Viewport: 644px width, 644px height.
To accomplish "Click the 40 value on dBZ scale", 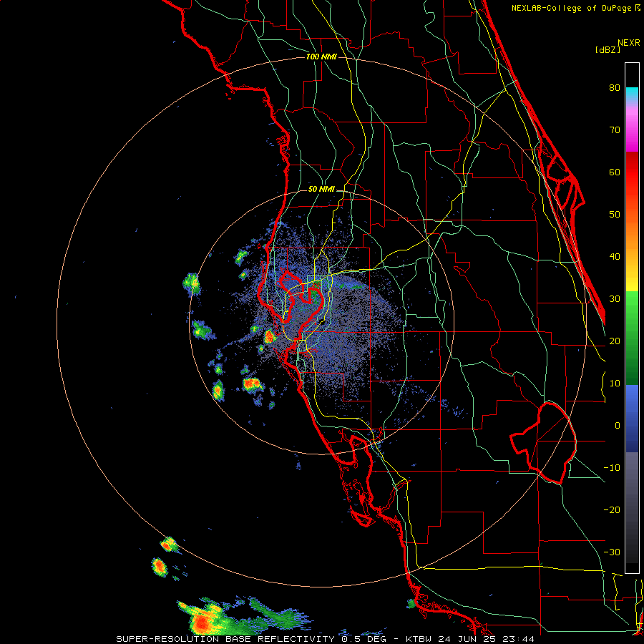I will click(x=615, y=257).
